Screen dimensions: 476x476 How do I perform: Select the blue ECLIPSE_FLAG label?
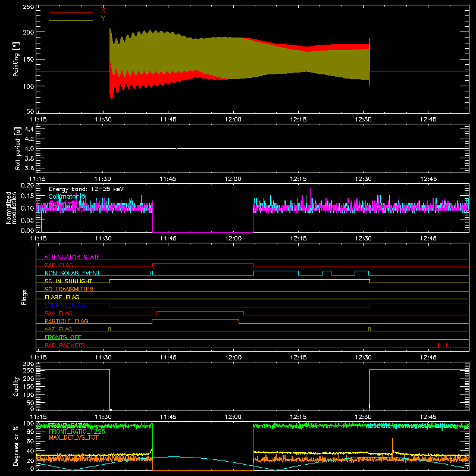(x=65, y=305)
